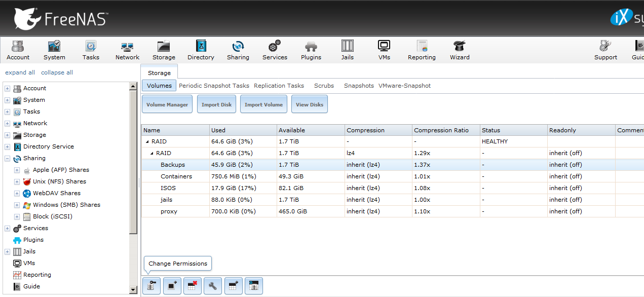Select the ISOS dataset row
Screen dimensions: 644x297
392,188
